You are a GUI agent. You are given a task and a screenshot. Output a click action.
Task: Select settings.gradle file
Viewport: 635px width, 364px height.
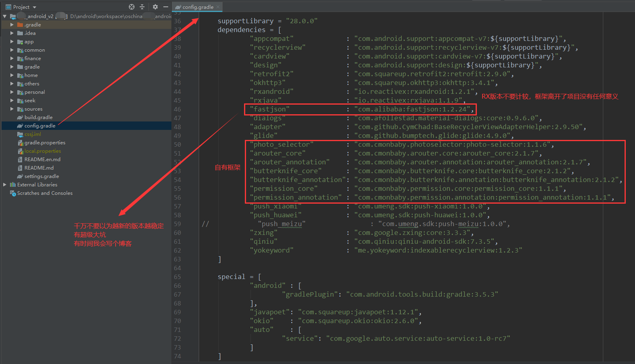pyautogui.click(x=42, y=176)
